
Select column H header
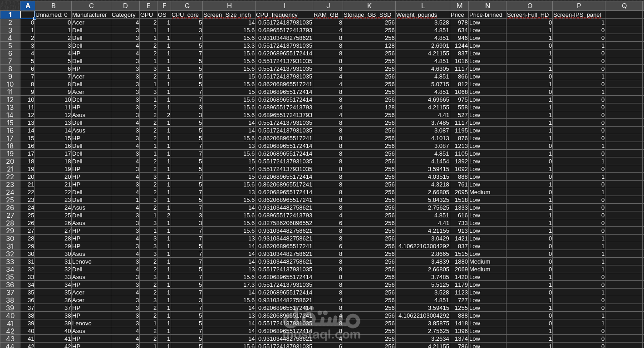[229, 5]
